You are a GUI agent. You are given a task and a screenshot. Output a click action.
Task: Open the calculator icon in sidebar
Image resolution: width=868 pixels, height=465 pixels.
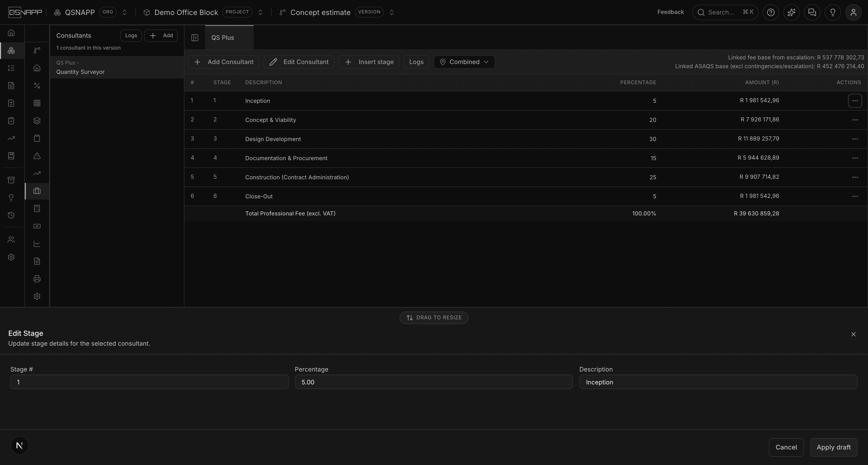[37, 208]
